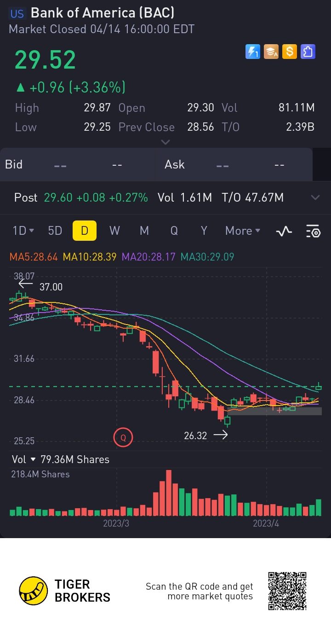This screenshot has height=644, width=331.
Task: Tap the blue lightning bolt icon
Action: [252, 52]
